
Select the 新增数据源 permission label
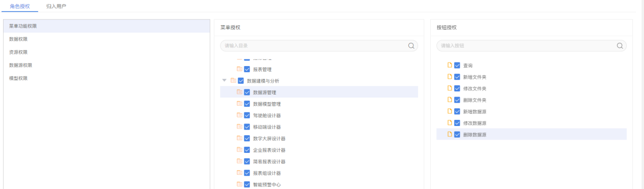474,111
